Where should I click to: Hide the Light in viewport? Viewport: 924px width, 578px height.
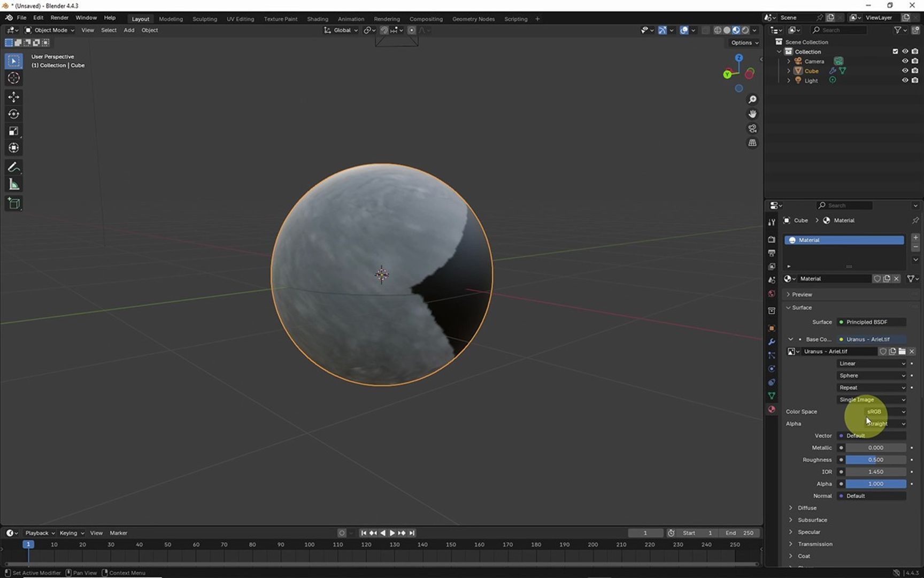905,80
